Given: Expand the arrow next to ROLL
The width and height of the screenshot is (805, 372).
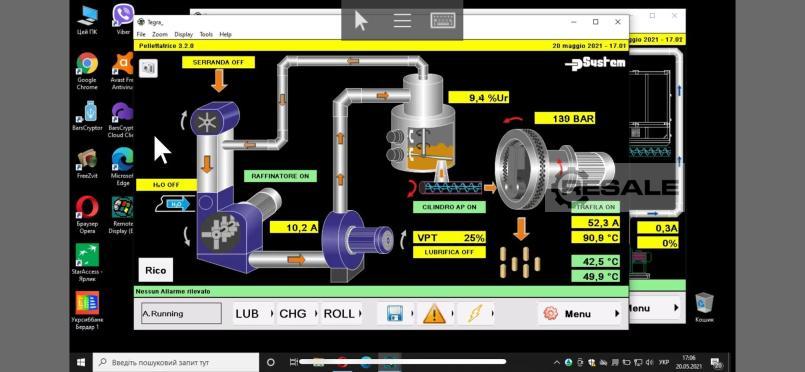Looking at the screenshot, I should [x=360, y=314].
